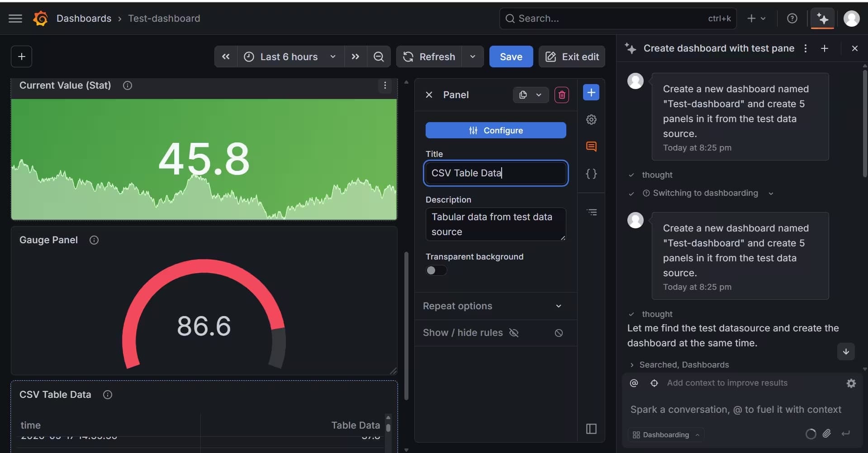Click the Test-dashboard breadcrumb
The image size is (868, 453).
[164, 19]
